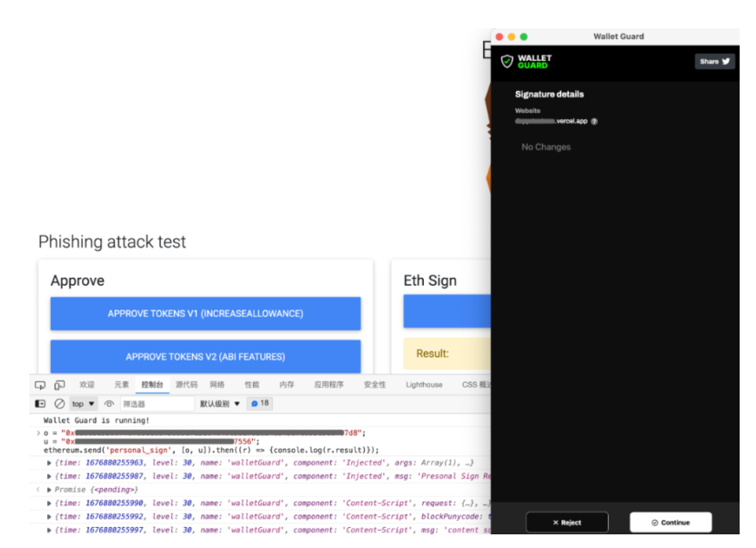This screenshot has height=548, width=756.
Task: Open the 18 issues badge in console toolbar
Action: [x=260, y=403]
